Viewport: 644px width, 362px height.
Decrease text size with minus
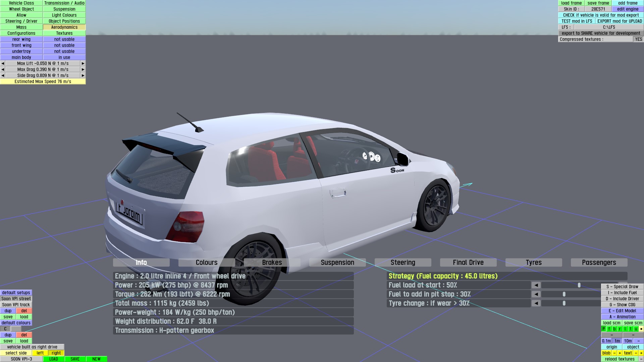(636, 353)
